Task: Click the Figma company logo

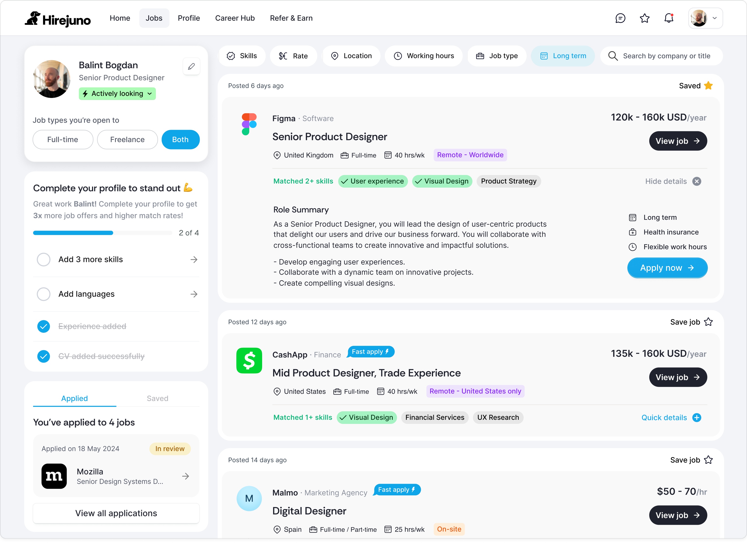Action: (249, 124)
